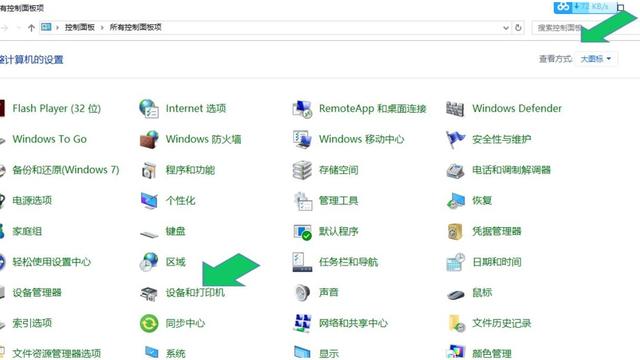The image size is (640, 360).
Task: Click the 日期和时间 calendar icon
Action: click(456, 262)
